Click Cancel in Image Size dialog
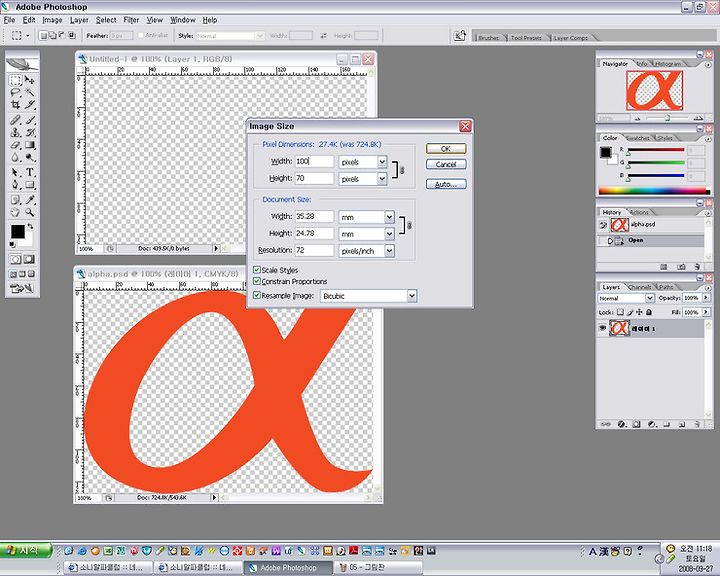 446,164
